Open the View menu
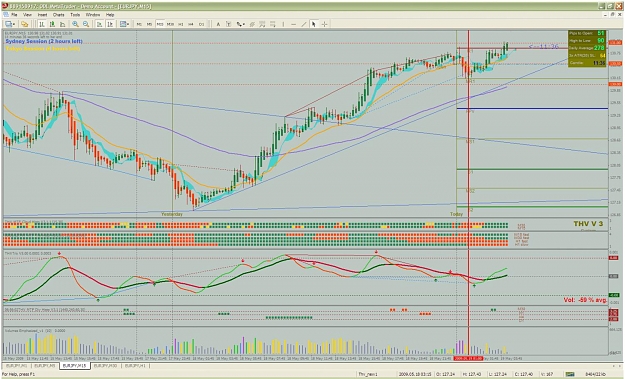Image resolution: width=625 pixels, height=379 pixels. pos(27,15)
